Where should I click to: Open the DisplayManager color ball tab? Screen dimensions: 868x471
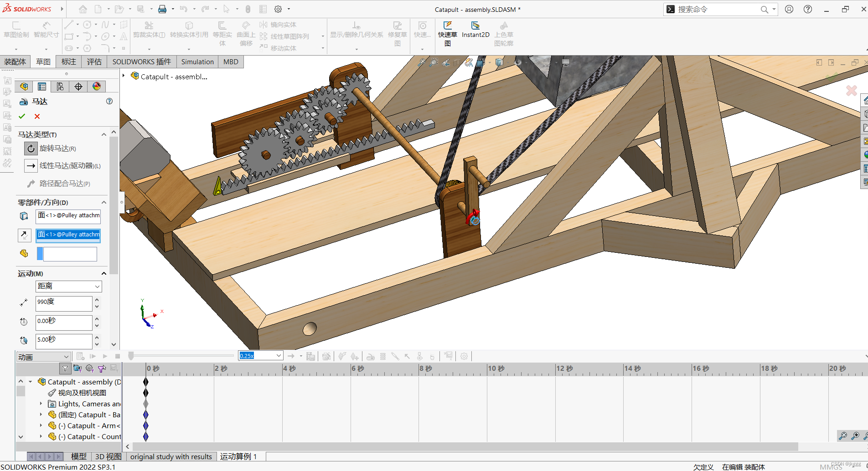[97, 87]
